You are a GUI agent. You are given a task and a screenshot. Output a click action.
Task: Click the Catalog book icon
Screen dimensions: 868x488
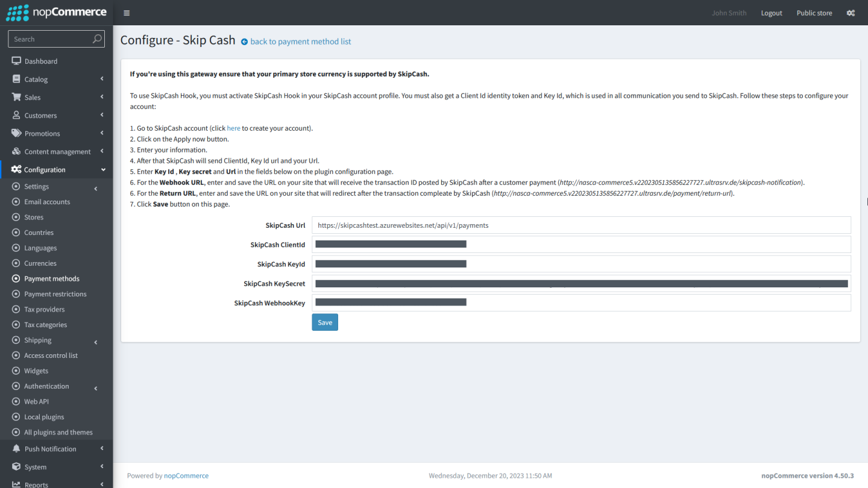pyautogui.click(x=16, y=80)
